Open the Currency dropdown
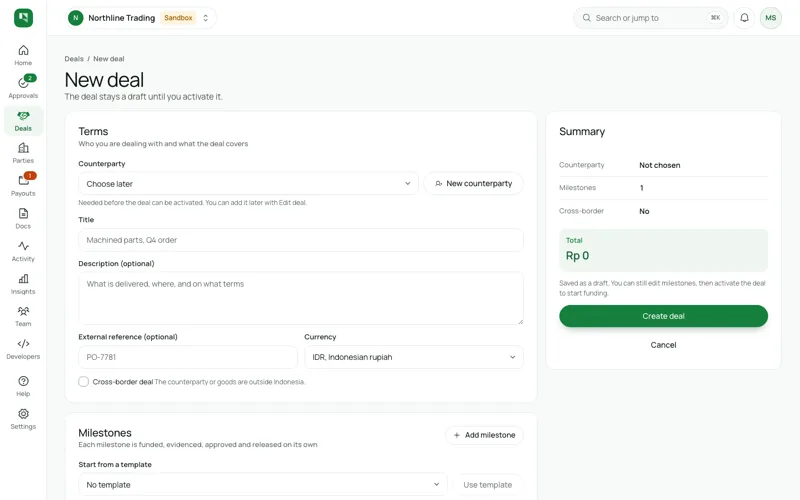Image resolution: width=800 pixels, height=500 pixels. tap(414, 357)
